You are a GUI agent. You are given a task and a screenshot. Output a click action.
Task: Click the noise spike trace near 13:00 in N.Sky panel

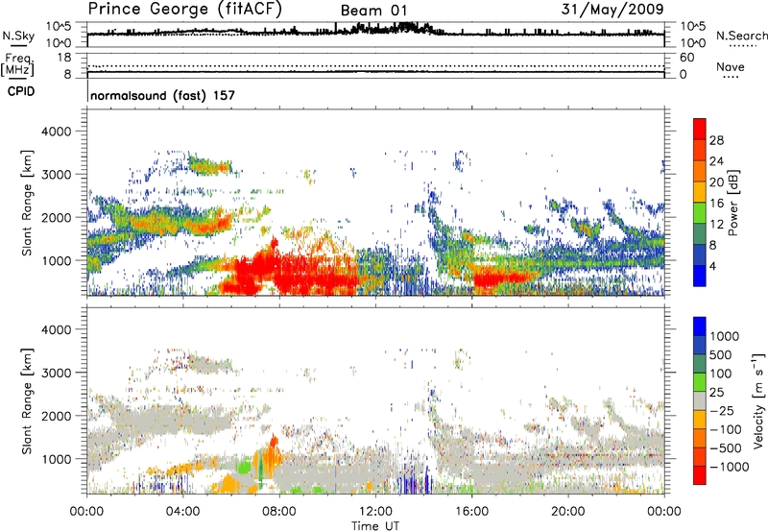click(x=408, y=28)
